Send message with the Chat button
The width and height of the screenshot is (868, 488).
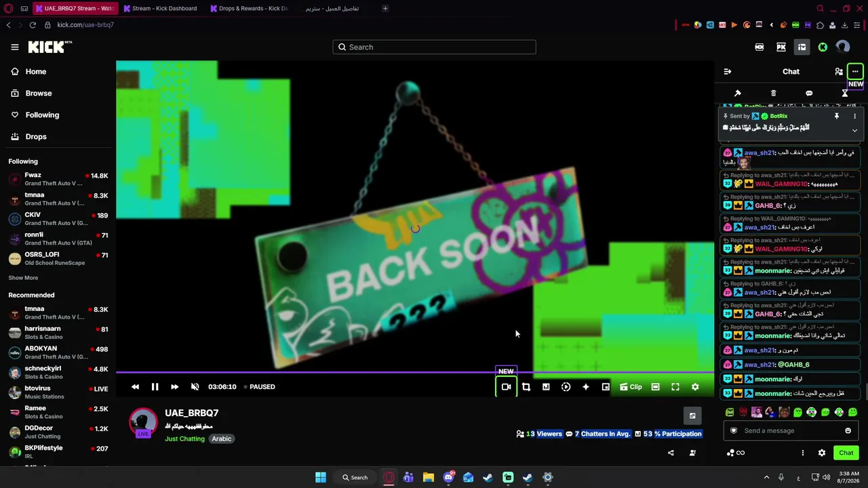pyautogui.click(x=846, y=453)
